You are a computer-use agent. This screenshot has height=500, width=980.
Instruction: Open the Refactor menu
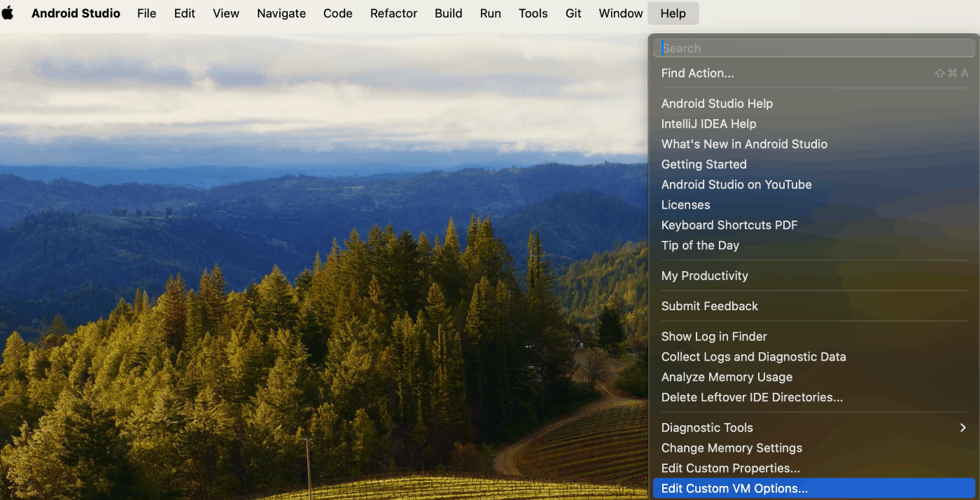(393, 13)
